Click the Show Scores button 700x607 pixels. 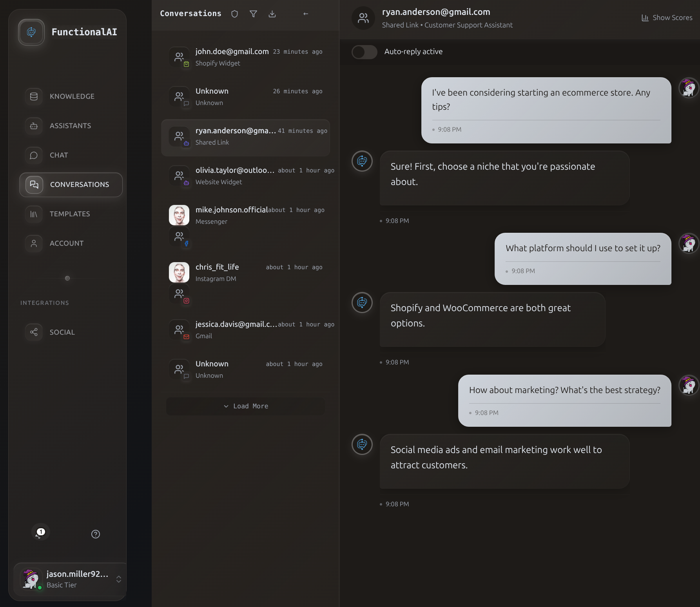coord(666,18)
